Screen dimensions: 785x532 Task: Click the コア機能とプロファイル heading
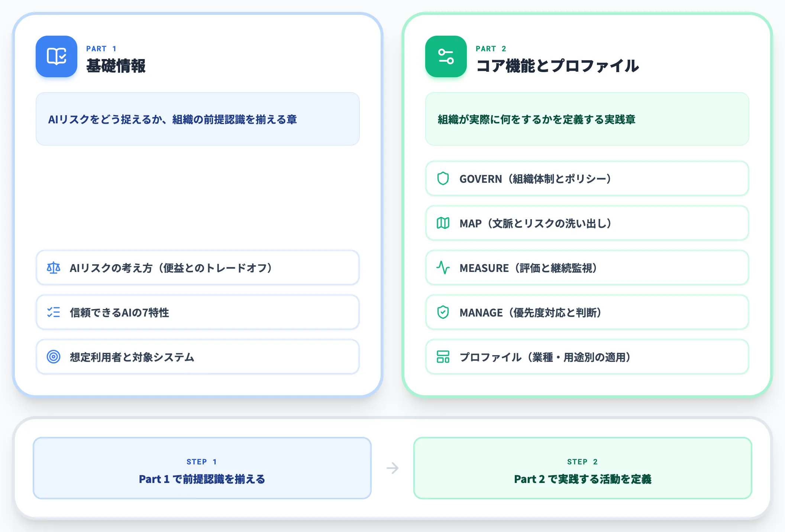558,66
